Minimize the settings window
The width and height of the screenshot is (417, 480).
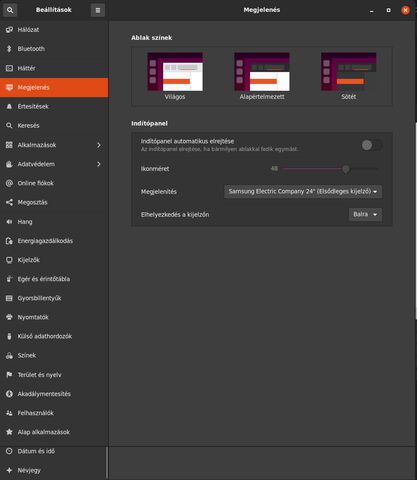point(372,10)
